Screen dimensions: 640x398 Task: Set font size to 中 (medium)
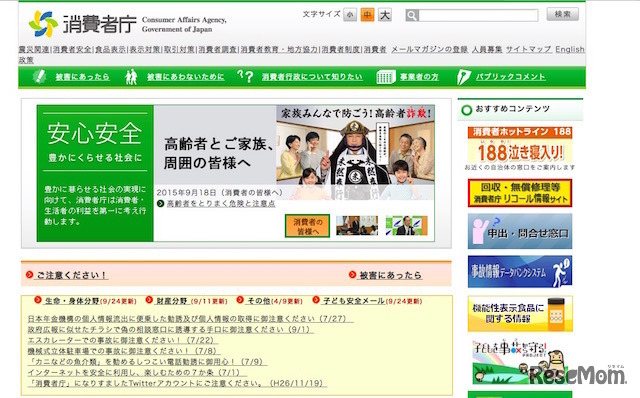point(367,15)
